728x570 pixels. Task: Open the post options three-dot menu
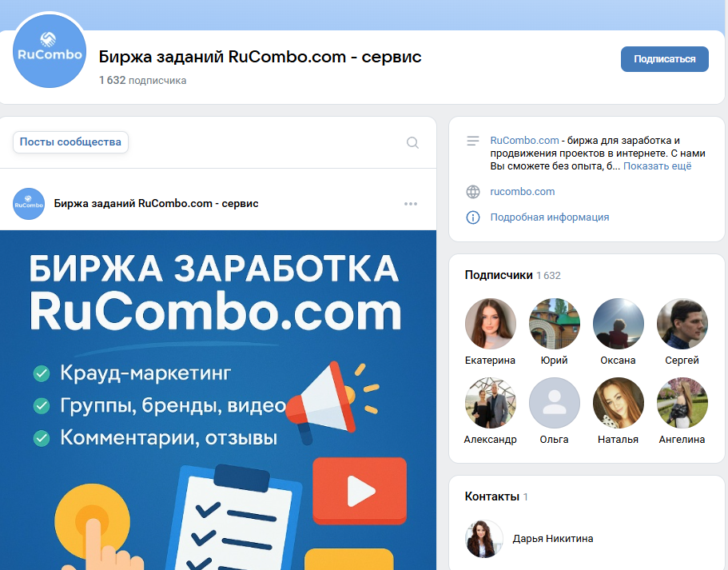411,204
